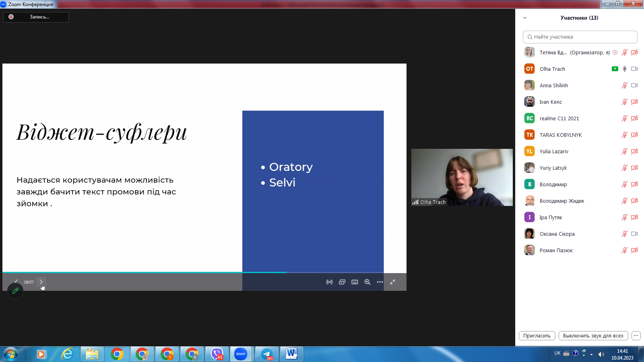Viewport: 644px width, 362px height.
Task: Toggle Olha Trach's microphone
Action: click(624, 69)
